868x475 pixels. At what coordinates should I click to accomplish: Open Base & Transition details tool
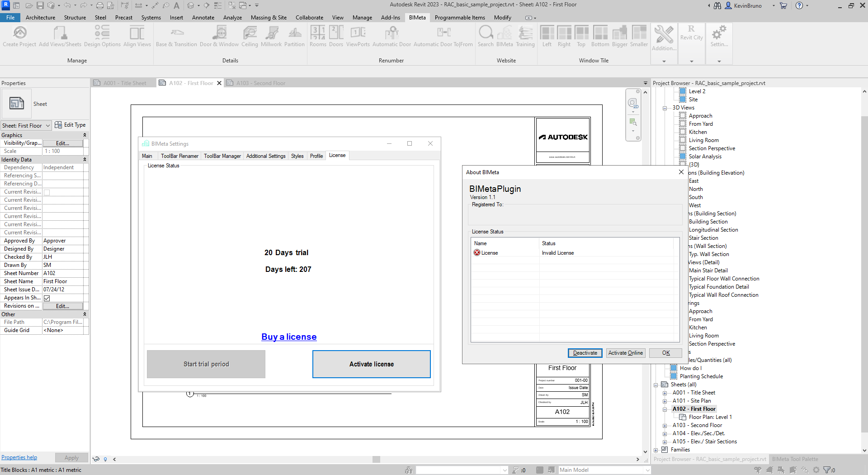tap(176, 36)
